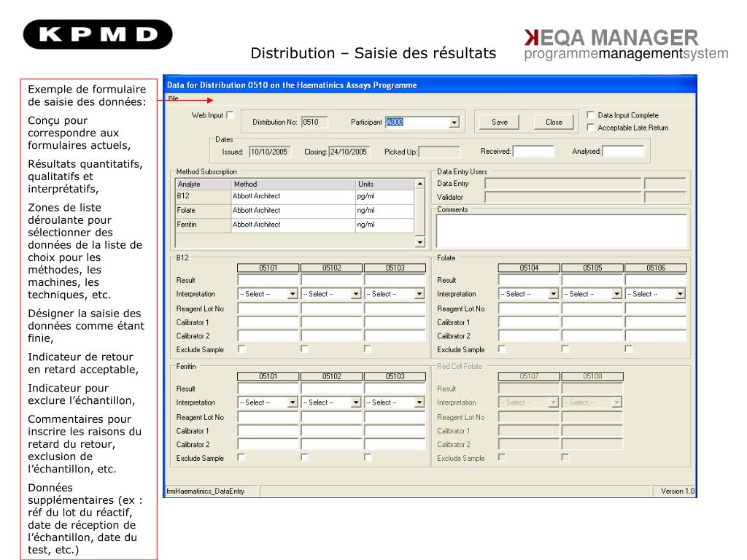
Task: Click the Analyte column header
Action: click(x=204, y=184)
